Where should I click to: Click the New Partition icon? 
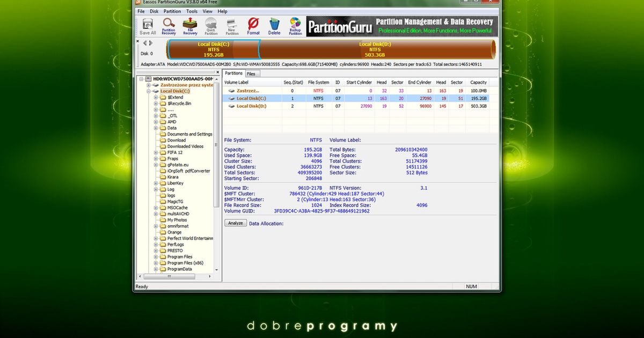click(232, 26)
